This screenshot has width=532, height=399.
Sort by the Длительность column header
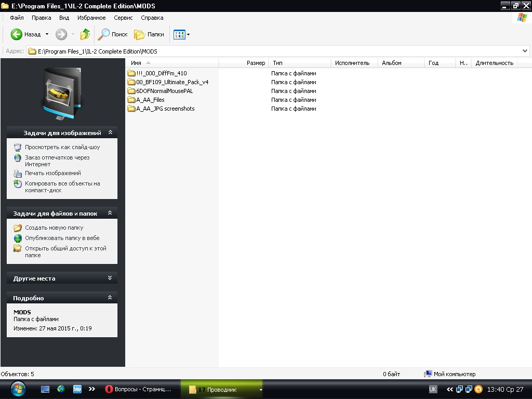[494, 63]
